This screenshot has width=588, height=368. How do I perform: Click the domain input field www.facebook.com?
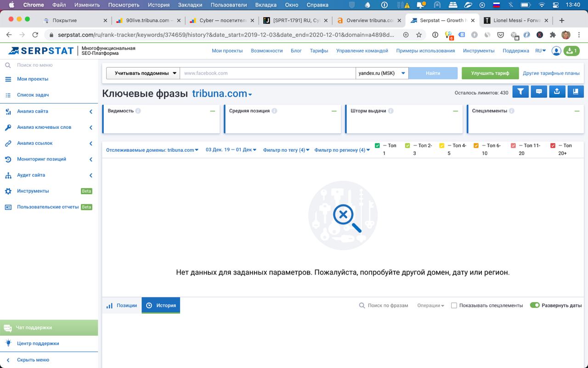tap(267, 73)
